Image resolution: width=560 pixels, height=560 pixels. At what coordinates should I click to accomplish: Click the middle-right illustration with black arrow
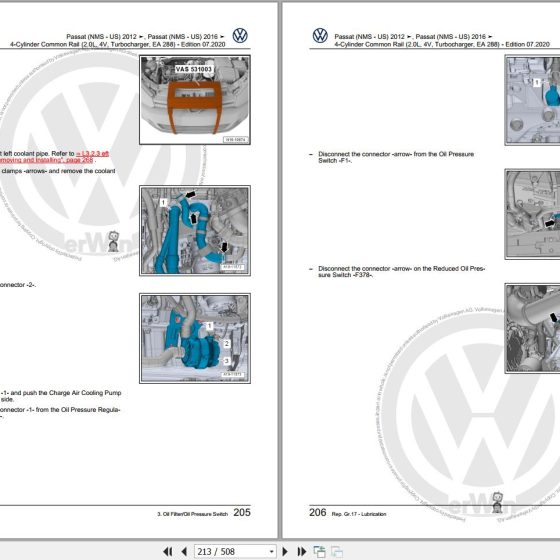click(x=532, y=214)
